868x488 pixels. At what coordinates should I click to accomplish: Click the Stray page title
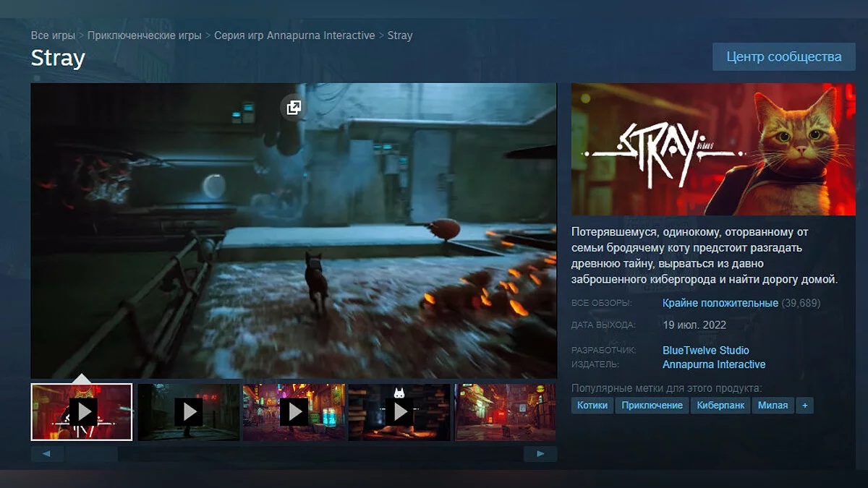click(58, 58)
